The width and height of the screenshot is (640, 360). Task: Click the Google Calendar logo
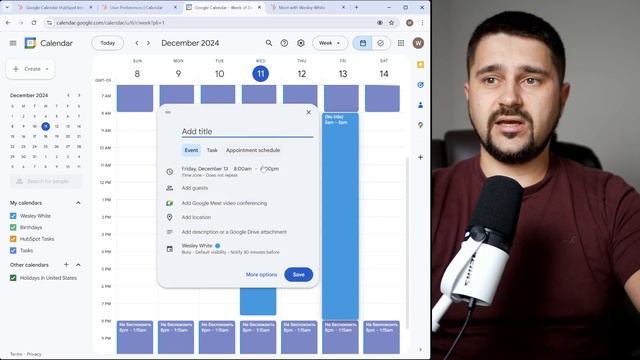[x=30, y=43]
